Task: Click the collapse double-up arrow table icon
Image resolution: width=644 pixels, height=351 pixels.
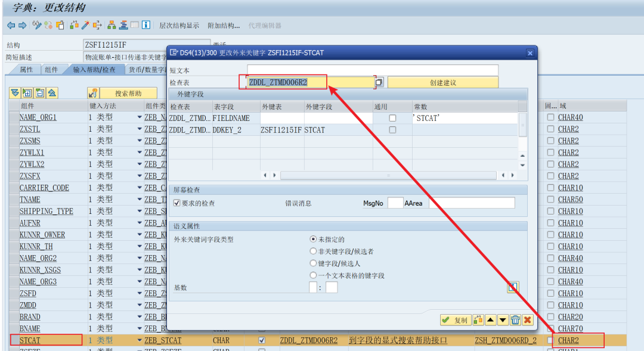Action: click(x=52, y=93)
